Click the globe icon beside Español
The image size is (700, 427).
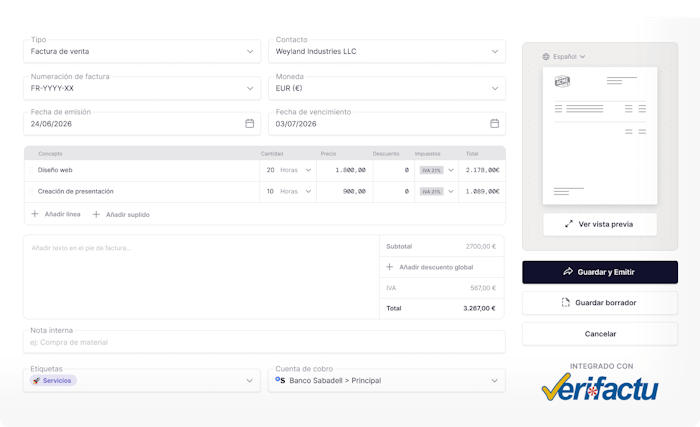[546, 57]
